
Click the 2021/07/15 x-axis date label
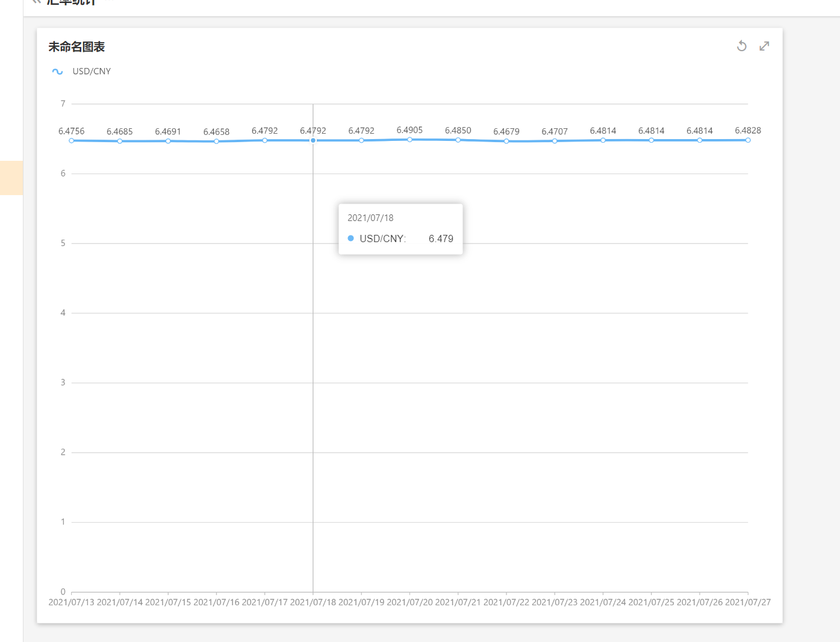pyautogui.click(x=168, y=602)
